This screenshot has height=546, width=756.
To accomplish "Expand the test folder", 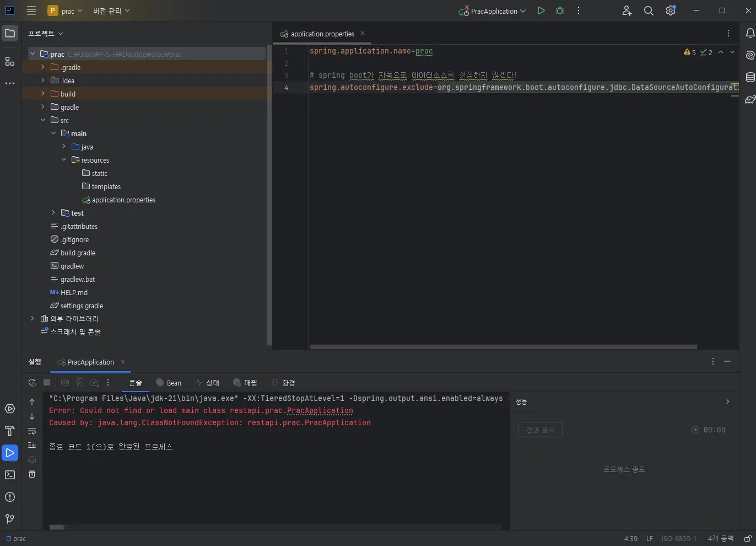I will coord(53,212).
